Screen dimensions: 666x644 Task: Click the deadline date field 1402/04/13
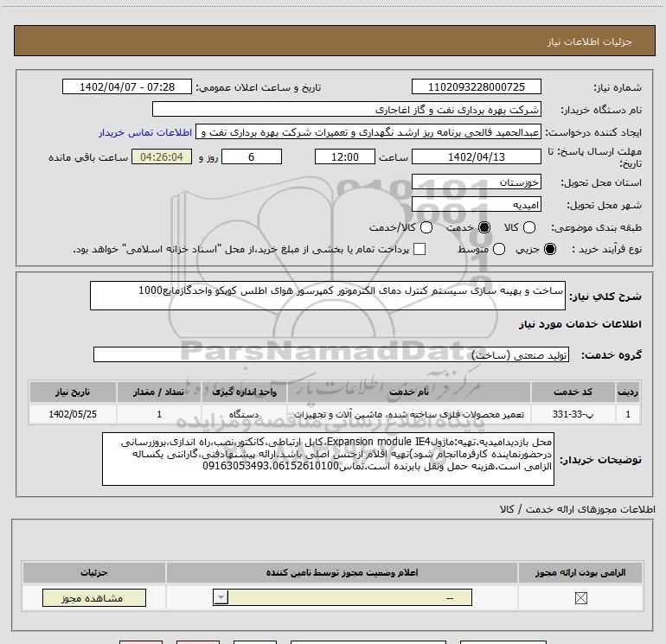point(476,156)
